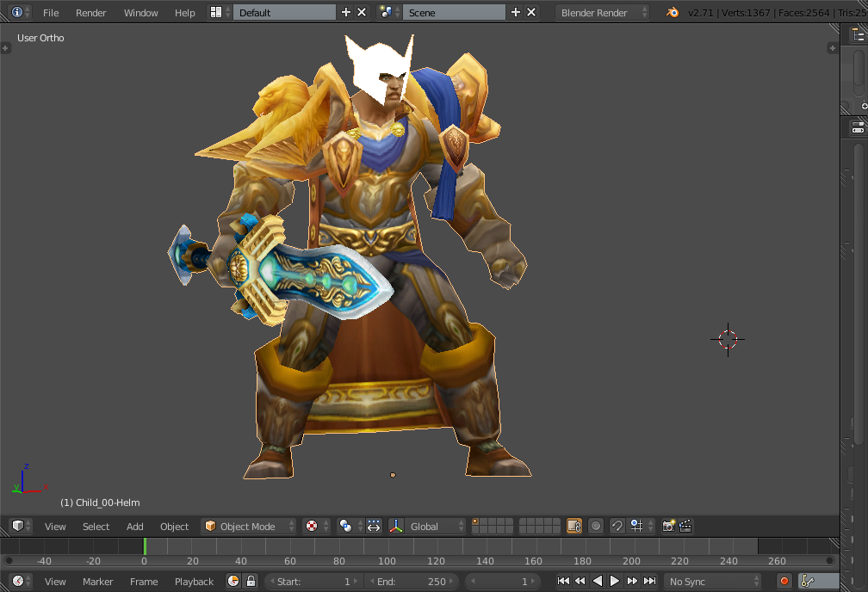Jump to the start frame
The height and width of the screenshot is (592, 868).
point(563,581)
